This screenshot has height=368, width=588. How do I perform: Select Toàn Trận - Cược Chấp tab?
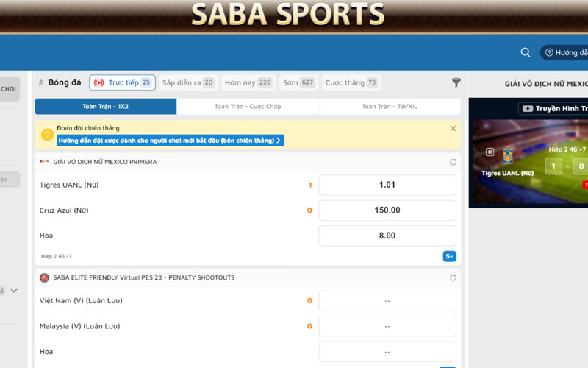(x=248, y=106)
